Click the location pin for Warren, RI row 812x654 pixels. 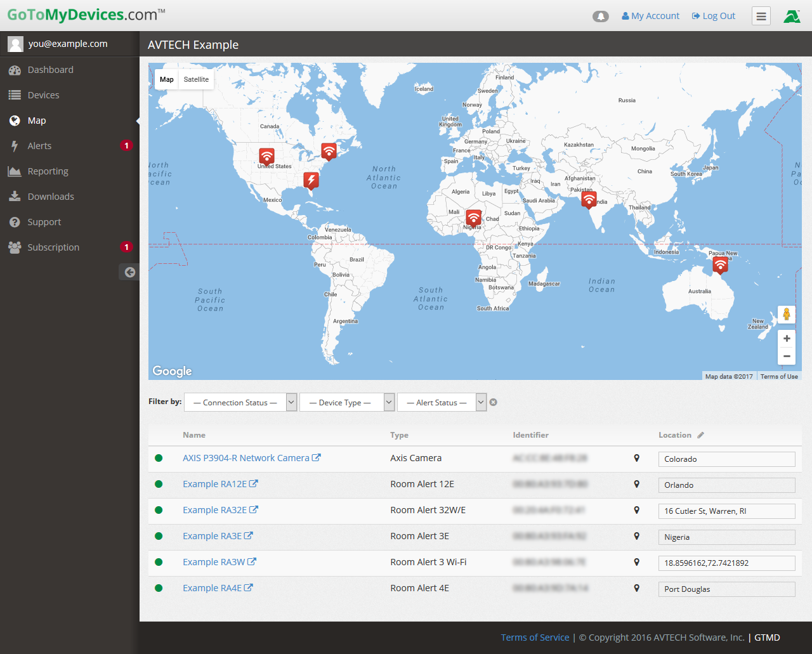637,510
